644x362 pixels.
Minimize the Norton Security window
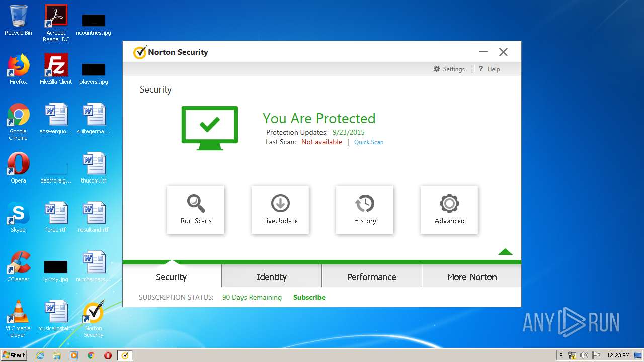(484, 52)
